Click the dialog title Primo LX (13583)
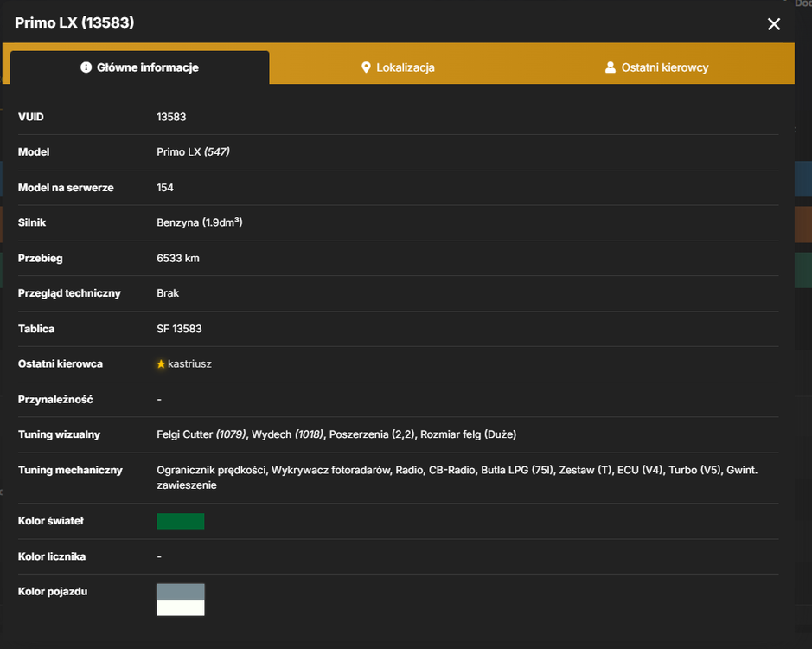 (74, 22)
